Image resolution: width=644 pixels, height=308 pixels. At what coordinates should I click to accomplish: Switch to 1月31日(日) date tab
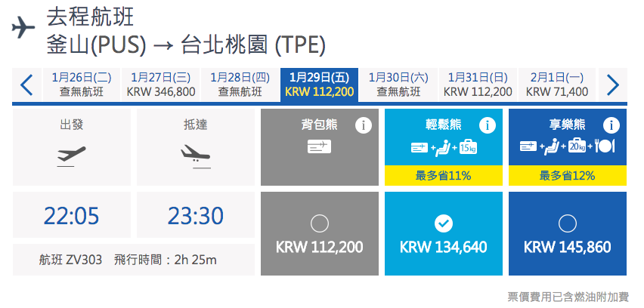point(478,85)
